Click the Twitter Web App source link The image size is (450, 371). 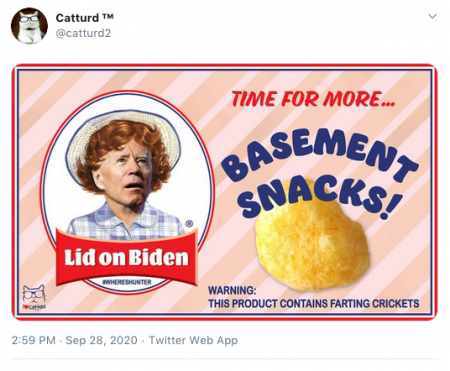(193, 340)
